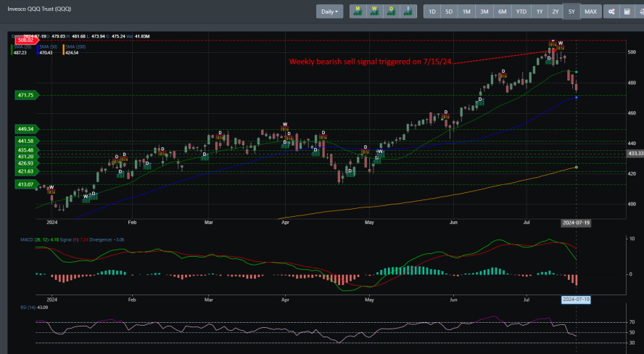Image resolution: width=644 pixels, height=354 pixels.
Task: Click the SMA (20) legend label
Action: coord(22,47)
